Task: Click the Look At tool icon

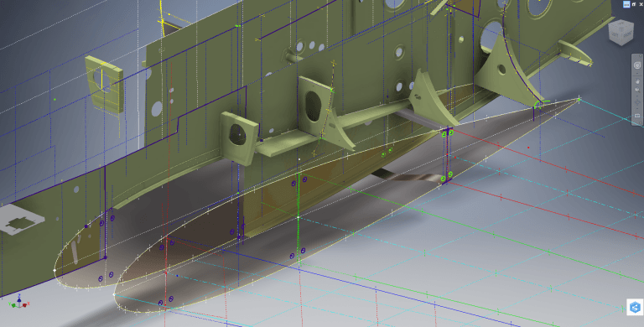Action: coord(637,116)
